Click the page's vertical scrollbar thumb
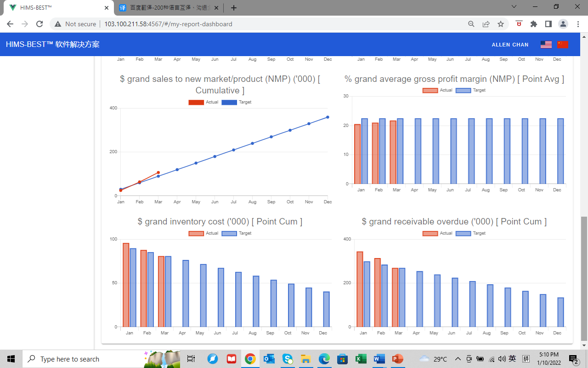 (584, 276)
